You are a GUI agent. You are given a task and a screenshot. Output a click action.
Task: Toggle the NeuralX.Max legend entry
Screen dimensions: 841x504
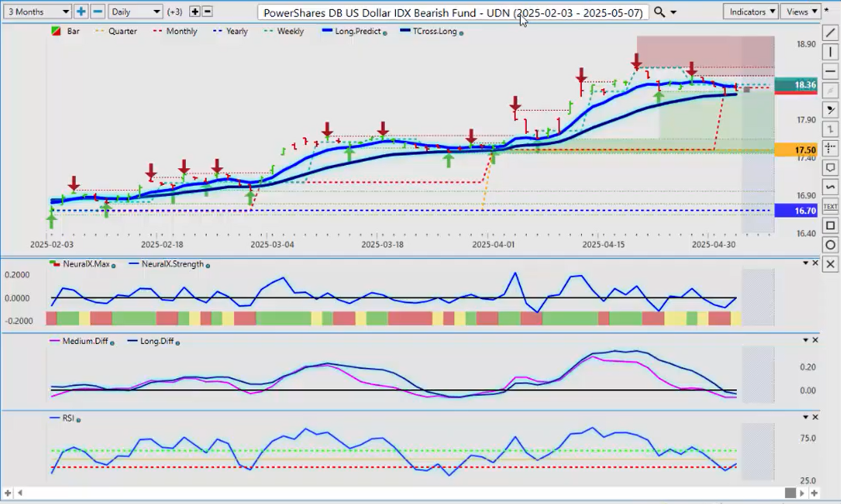point(82,264)
